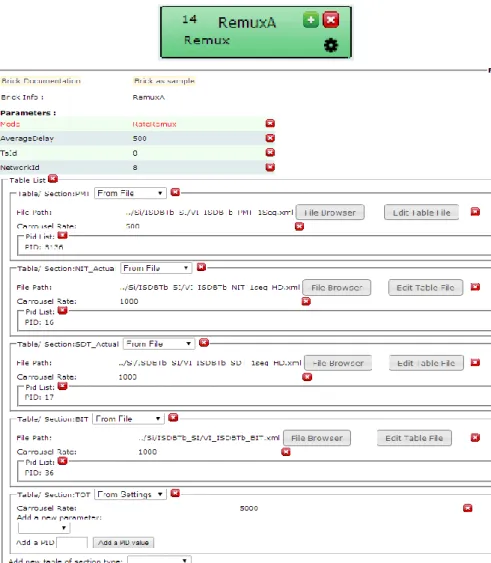
Task: Remove NIT_Actual carousel rate 1000
Action: (306, 302)
